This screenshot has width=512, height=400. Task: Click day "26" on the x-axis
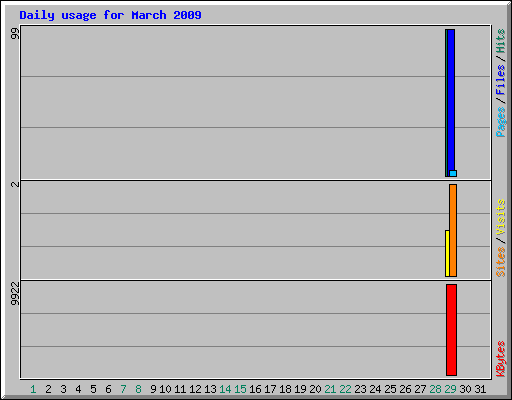(405, 389)
